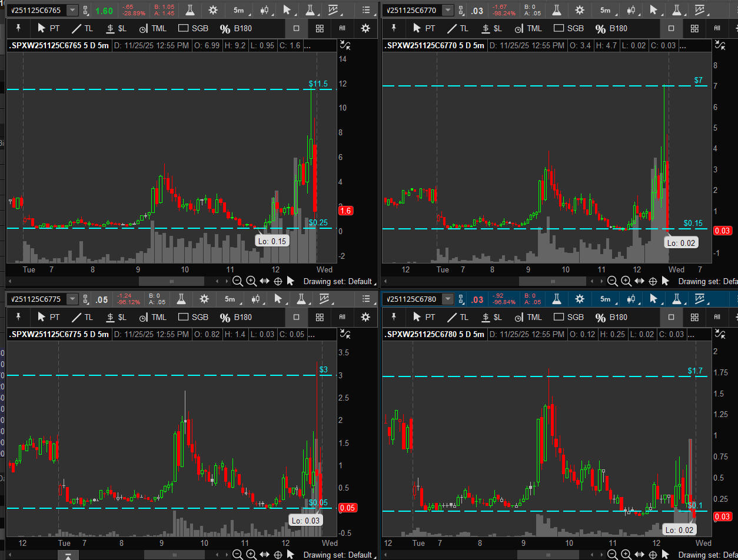This screenshot has height=560, width=738.
Task: Select the SGB rectangle tool in C6770 chart
Action: (x=569, y=28)
